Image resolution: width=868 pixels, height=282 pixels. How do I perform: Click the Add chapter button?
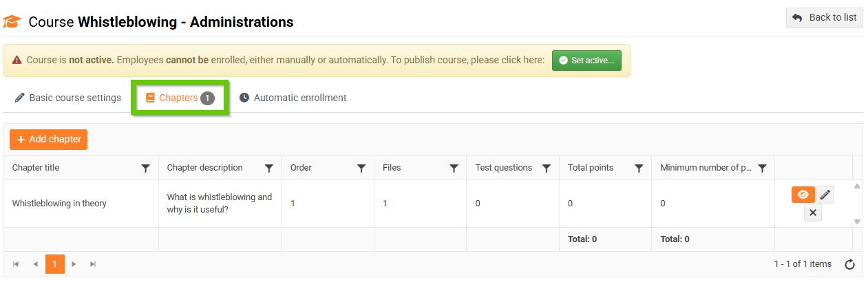coord(48,139)
